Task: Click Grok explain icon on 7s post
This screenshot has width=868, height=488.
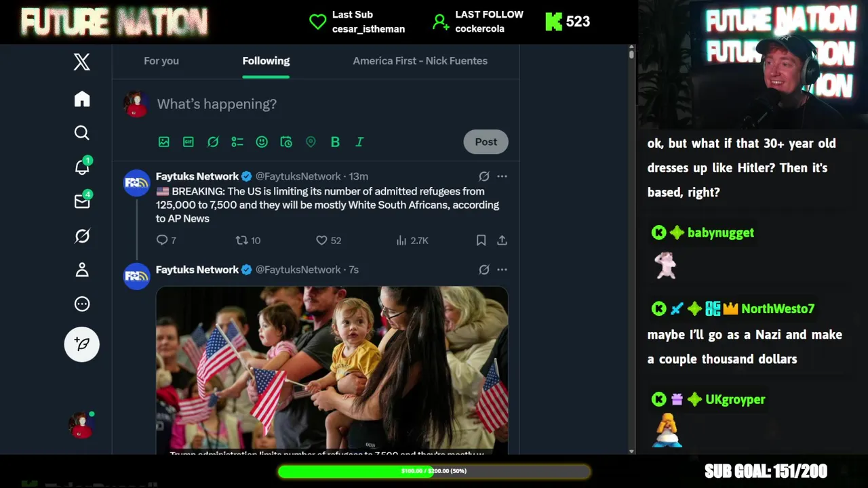Action: pos(484,270)
